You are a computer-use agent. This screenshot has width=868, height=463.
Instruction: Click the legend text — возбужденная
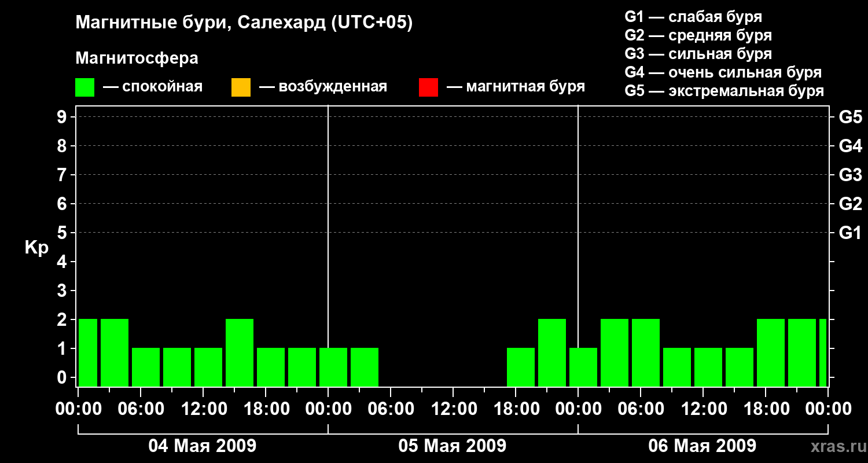click(x=323, y=87)
